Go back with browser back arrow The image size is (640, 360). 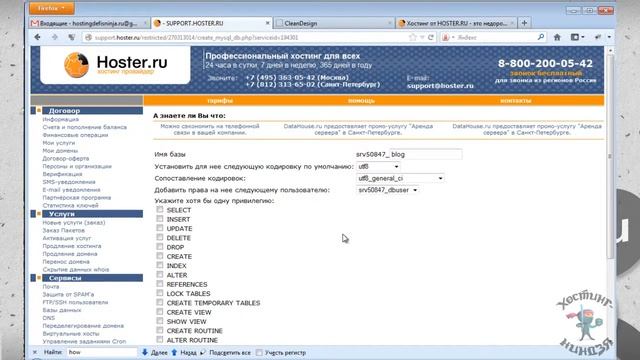[x=38, y=37]
